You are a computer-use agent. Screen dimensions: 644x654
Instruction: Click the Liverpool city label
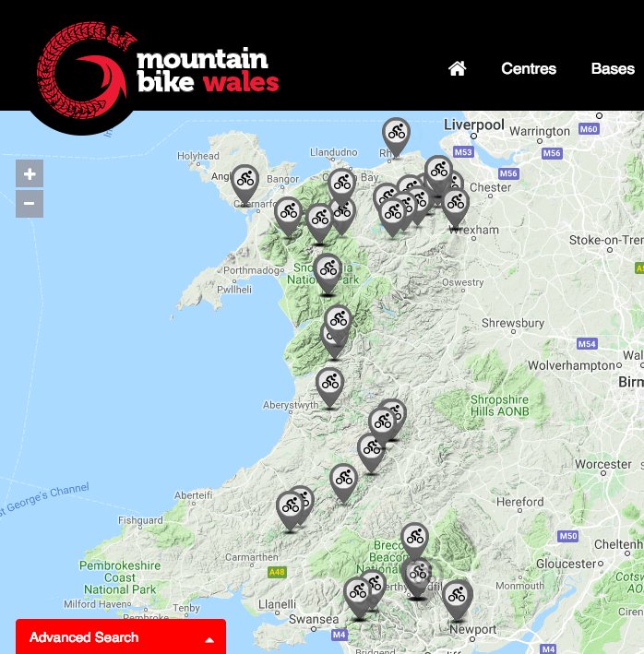[x=474, y=125]
